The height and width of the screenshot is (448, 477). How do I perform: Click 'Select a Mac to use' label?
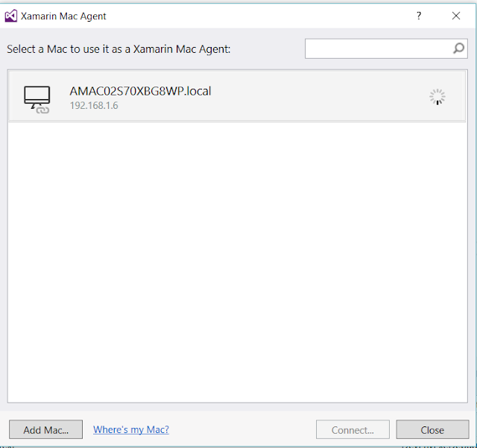click(119, 49)
